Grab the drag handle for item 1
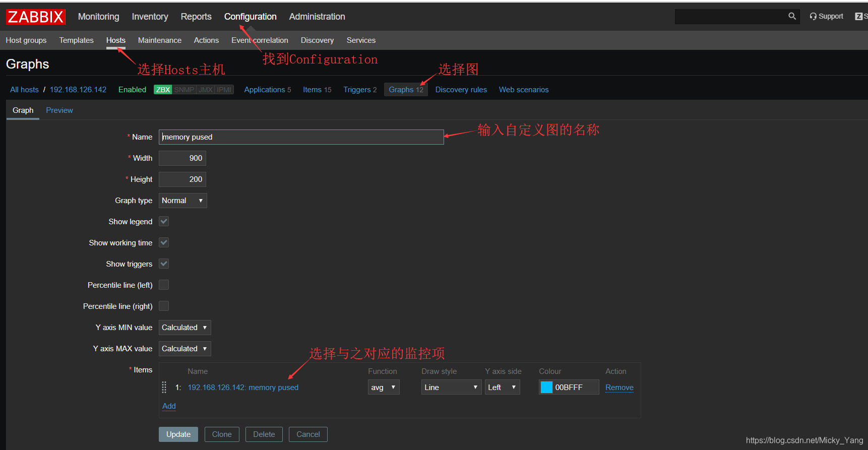868x450 pixels. [x=164, y=387]
